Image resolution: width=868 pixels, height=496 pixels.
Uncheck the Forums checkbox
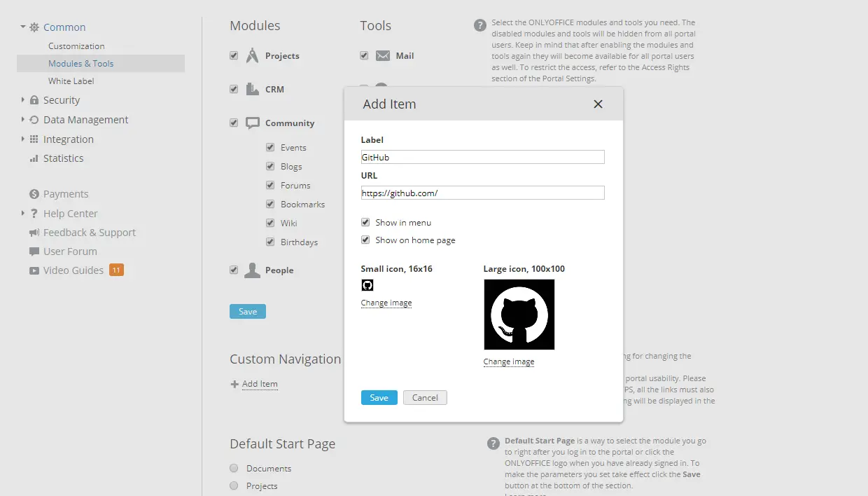[x=270, y=186]
